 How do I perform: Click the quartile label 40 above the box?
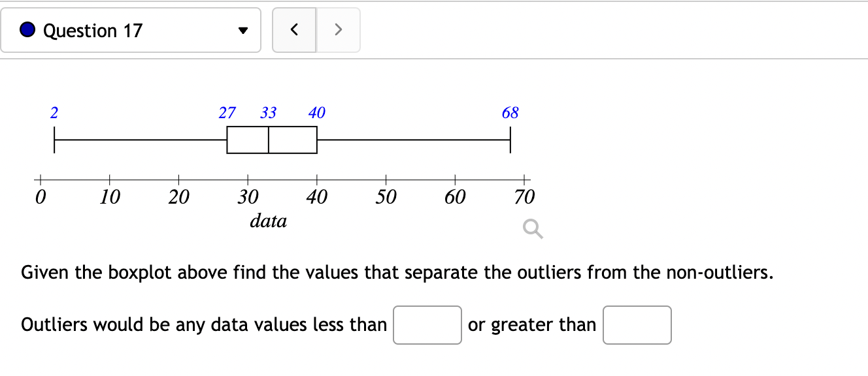click(x=317, y=112)
